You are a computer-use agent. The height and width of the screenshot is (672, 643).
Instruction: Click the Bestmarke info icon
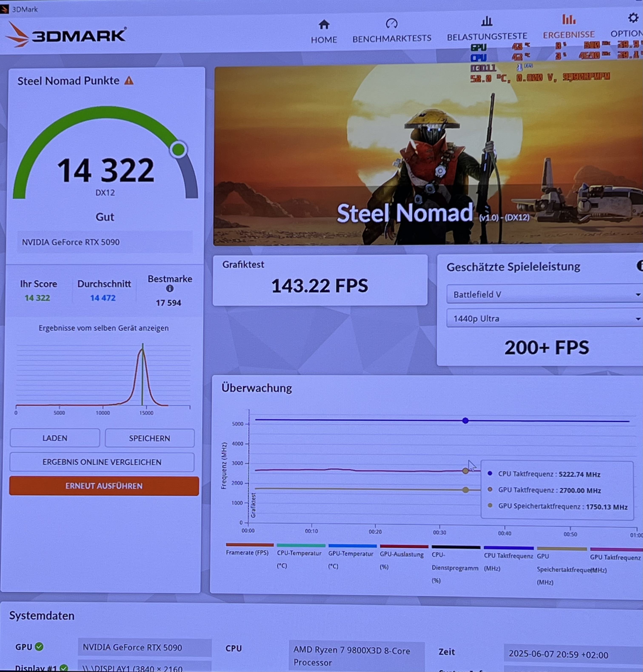170,289
